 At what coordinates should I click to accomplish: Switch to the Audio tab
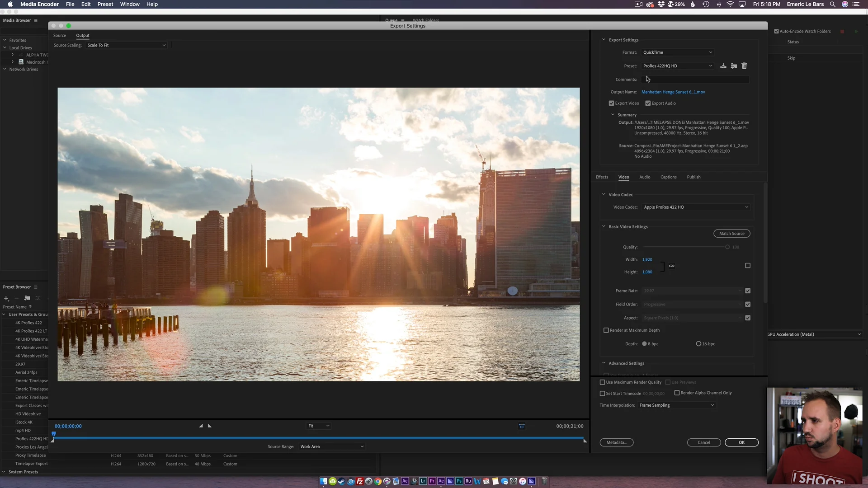point(645,177)
